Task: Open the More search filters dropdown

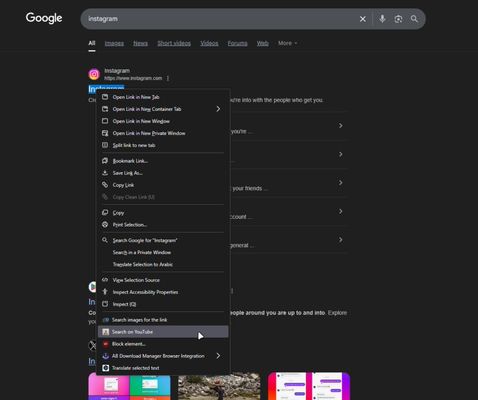Action: click(x=288, y=43)
